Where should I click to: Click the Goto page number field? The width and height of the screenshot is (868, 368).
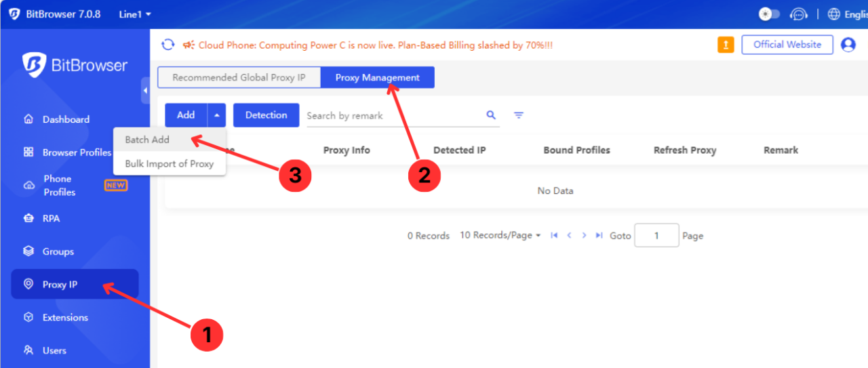(x=656, y=235)
